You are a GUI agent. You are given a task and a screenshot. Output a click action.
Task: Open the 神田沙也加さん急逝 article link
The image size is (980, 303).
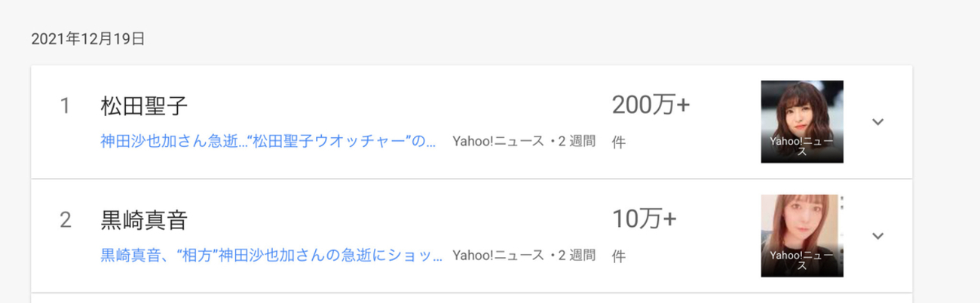coord(268,141)
